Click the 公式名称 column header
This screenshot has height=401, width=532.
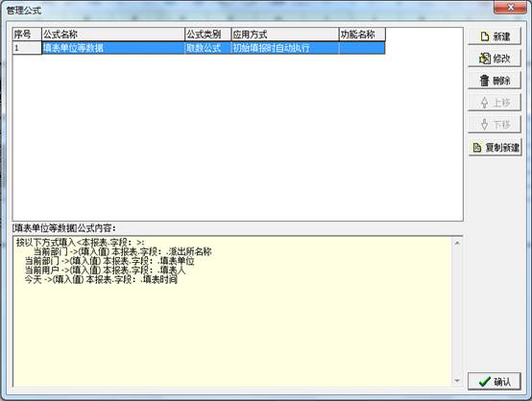point(113,35)
